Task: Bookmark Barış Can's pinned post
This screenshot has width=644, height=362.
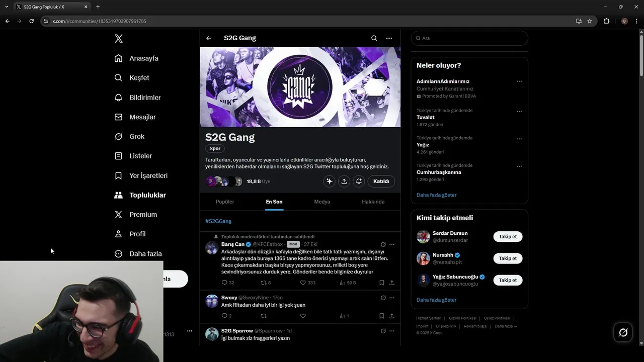Action: coord(381,283)
